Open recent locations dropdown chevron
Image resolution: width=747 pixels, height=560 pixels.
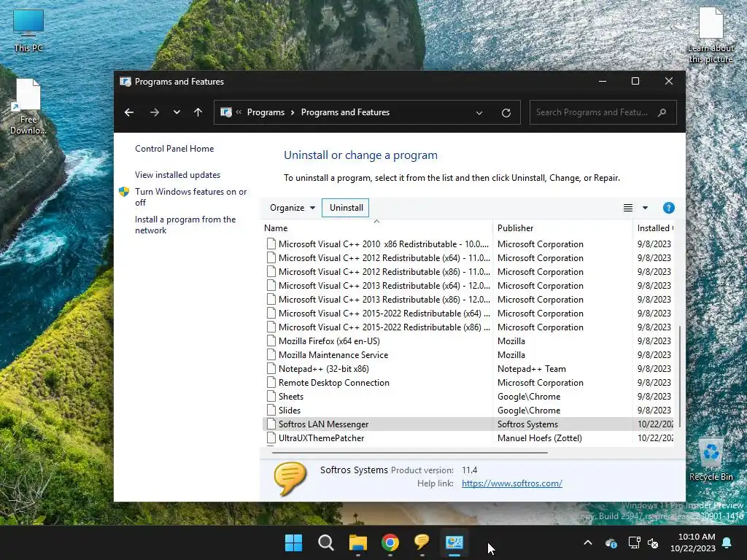coord(177,112)
